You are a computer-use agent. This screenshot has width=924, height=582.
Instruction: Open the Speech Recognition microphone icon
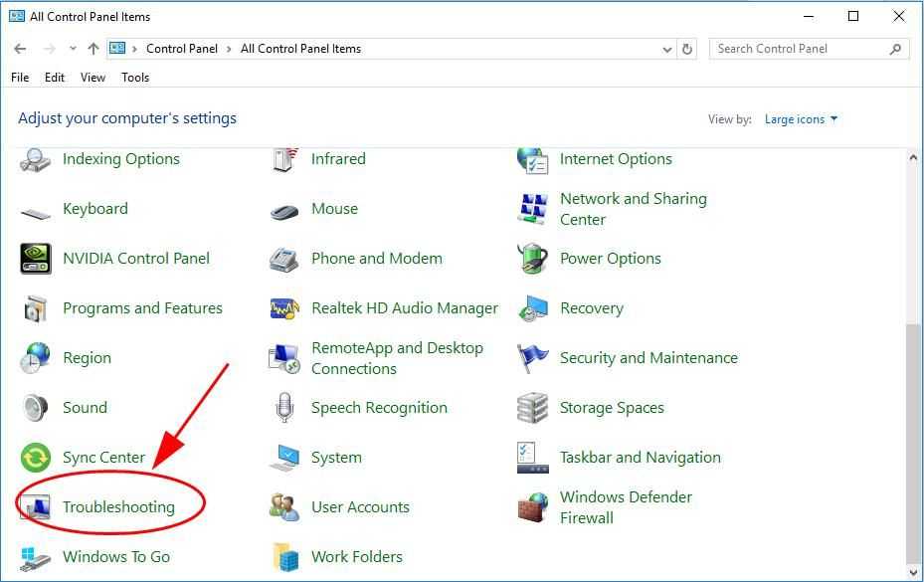284,408
